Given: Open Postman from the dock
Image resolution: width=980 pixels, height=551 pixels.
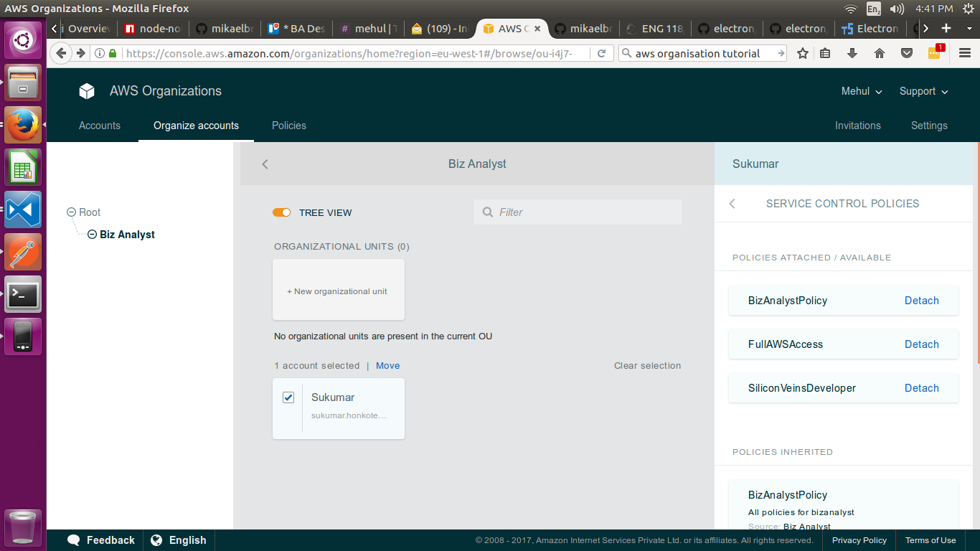Looking at the screenshot, I should (x=23, y=252).
